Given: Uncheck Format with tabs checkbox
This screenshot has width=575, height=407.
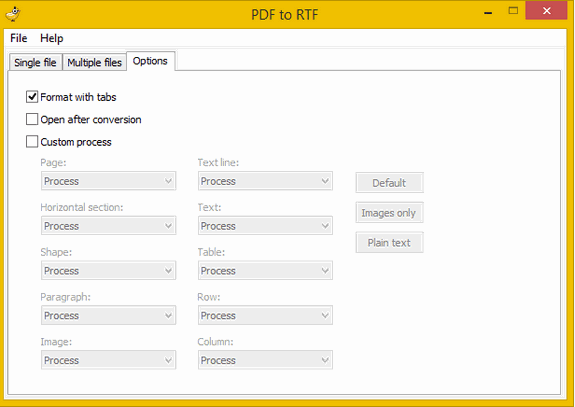Looking at the screenshot, I should pyautogui.click(x=32, y=97).
